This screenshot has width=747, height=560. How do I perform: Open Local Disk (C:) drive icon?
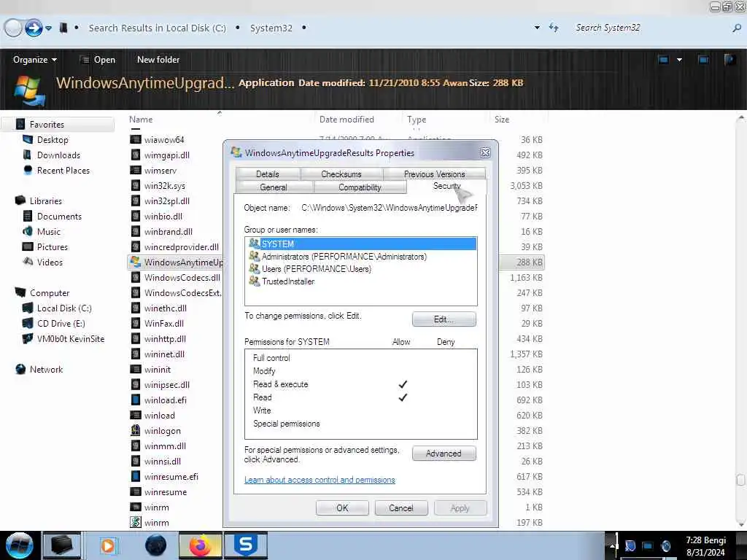coord(28,308)
